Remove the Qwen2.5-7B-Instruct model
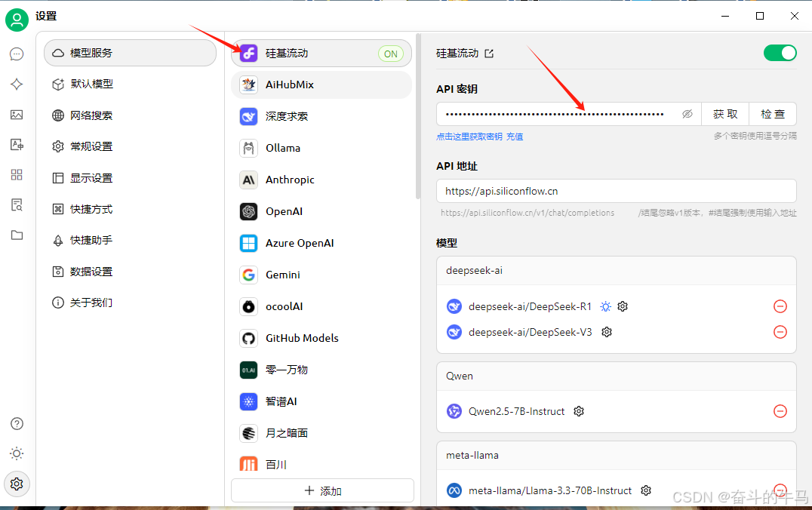The height and width of the screenshot is (510, 812). coord(780,411)
